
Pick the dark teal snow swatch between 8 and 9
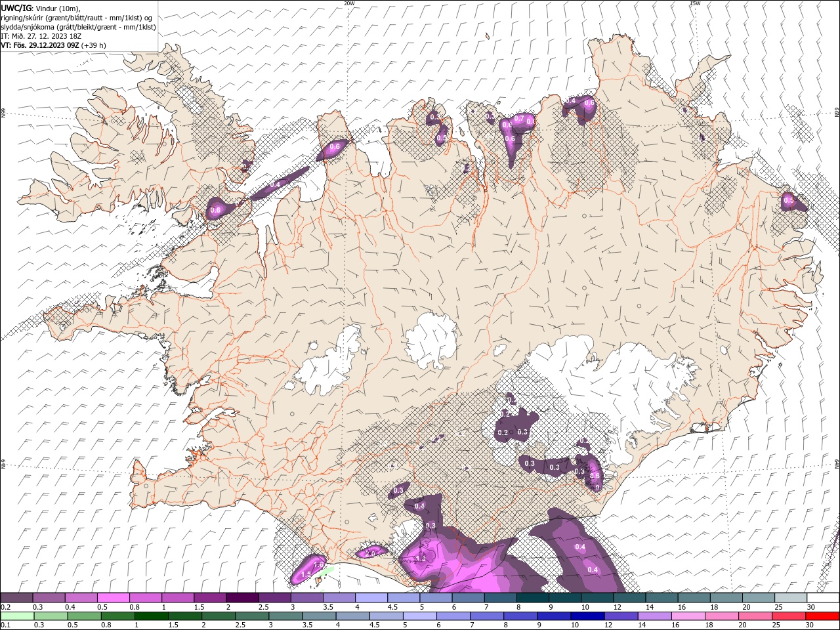pyautogui.click(x=532, y=597)
